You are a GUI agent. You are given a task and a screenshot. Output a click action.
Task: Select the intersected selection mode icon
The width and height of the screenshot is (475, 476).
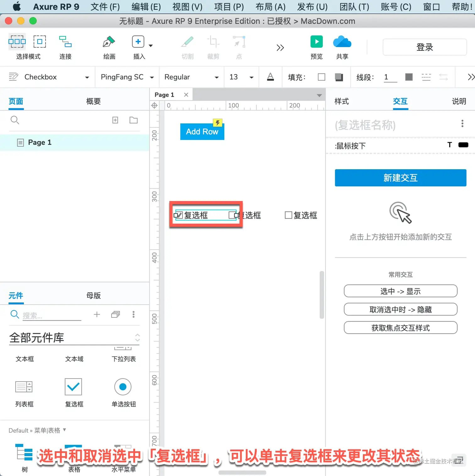click(17, 41)
